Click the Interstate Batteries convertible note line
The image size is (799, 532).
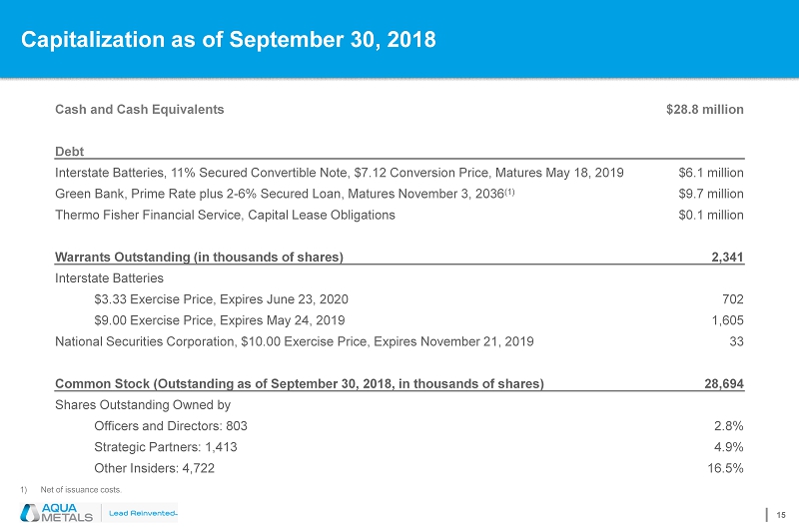[x=340, y=173]
